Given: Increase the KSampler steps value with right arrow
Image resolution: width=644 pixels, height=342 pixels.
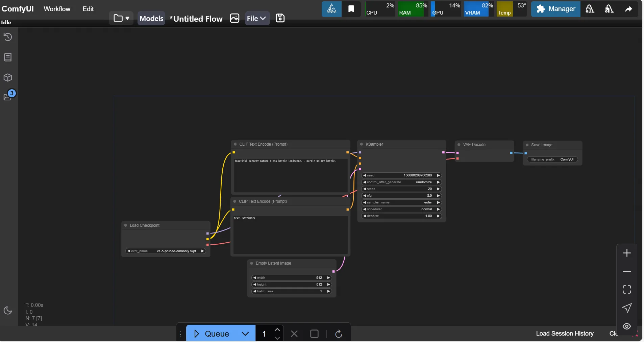Looking at the screenshot, I should 438,189.
